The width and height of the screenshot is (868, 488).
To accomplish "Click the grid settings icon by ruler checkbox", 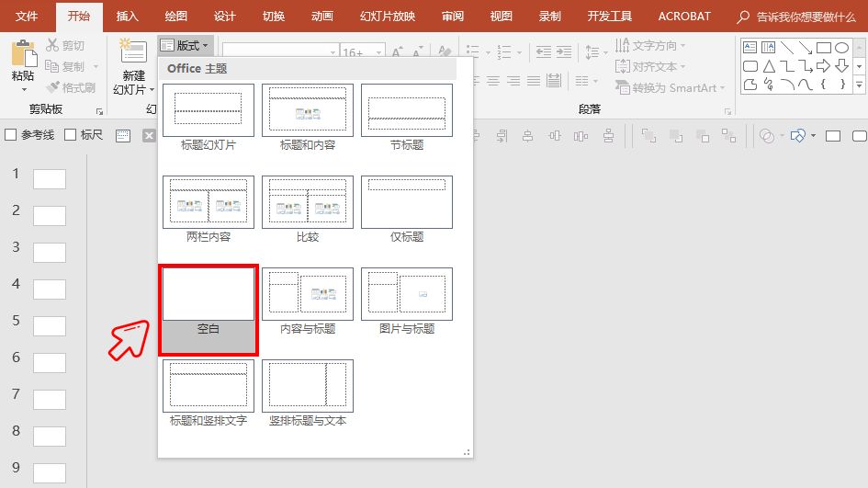I will click(x=123, y=135).
